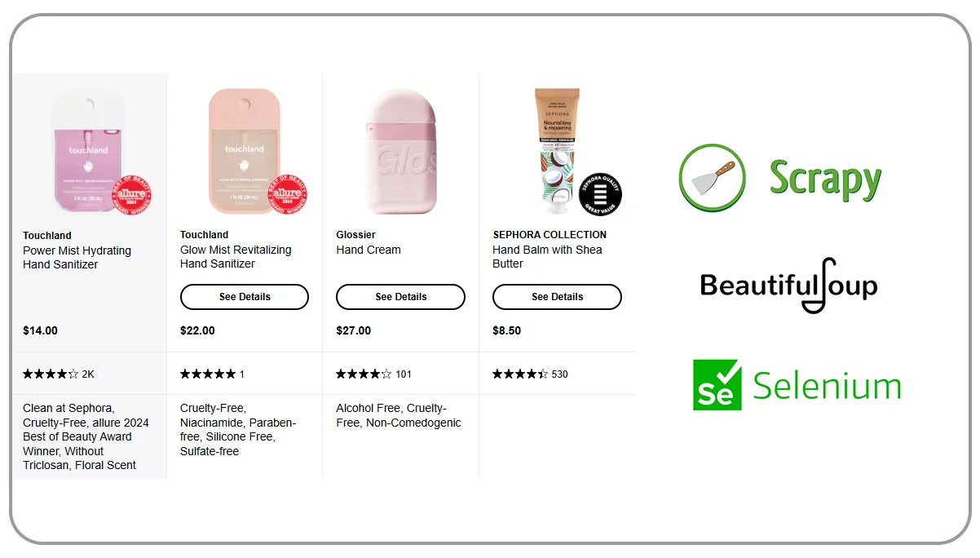Open the Touchland brand link on Power Mist

(x=47, y=235)
